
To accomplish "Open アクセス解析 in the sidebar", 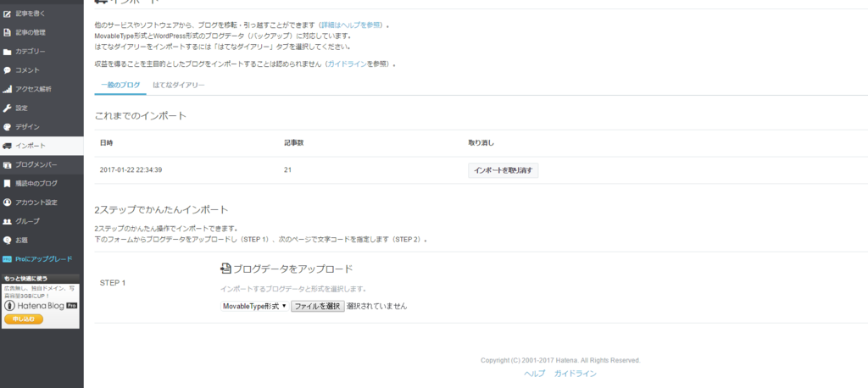I will coord(42,89).
